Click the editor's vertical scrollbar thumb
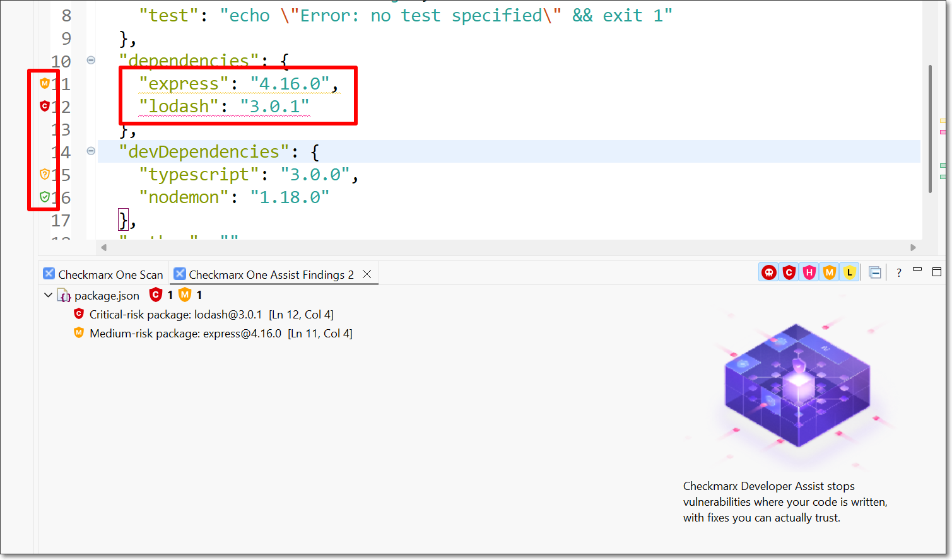952x560 pixels. [x=930, y=129]
